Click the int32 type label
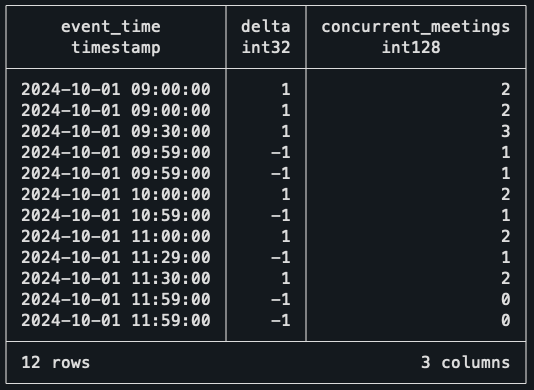This screenshot has width=534, height=390. [x=266, y=47]
